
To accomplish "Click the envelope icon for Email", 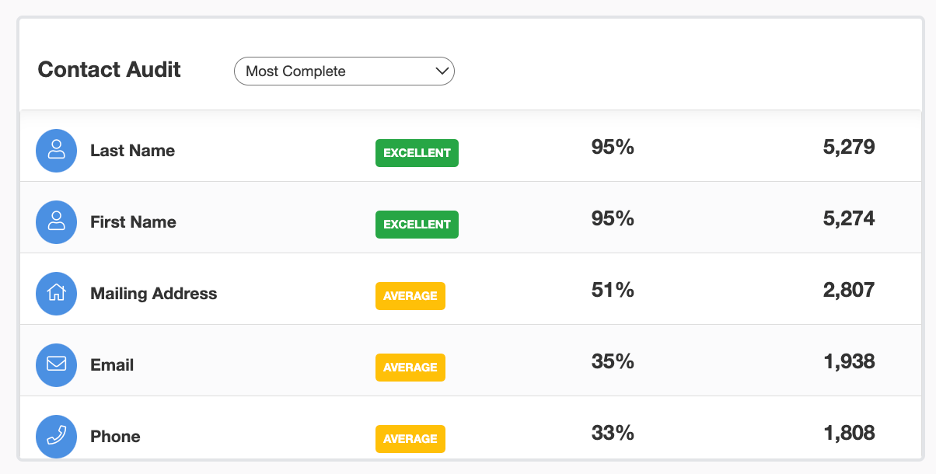I will coord(57,365).
